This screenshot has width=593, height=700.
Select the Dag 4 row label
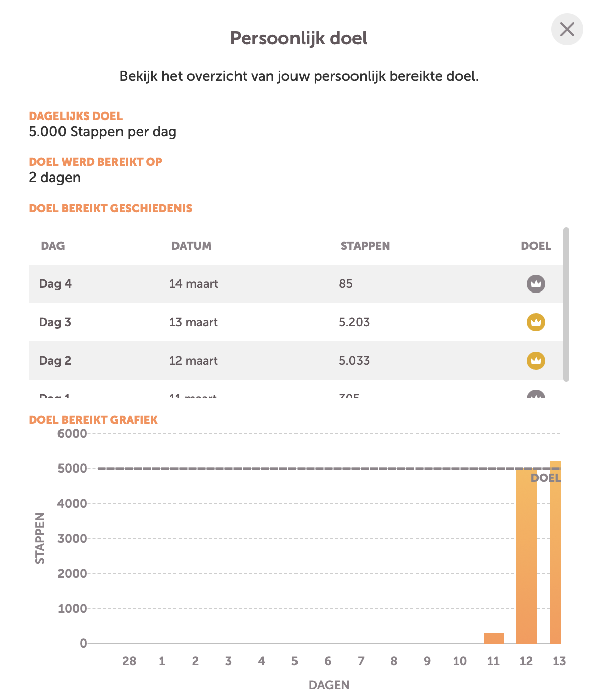tap(55, 284)
